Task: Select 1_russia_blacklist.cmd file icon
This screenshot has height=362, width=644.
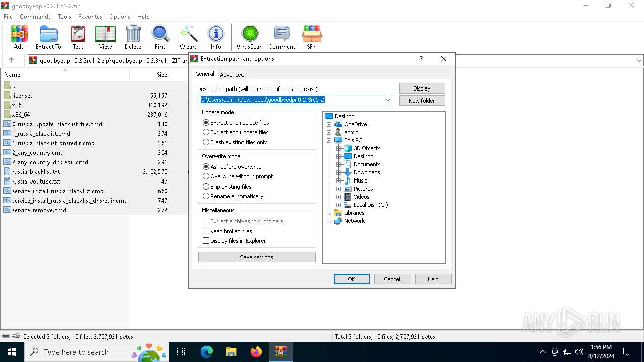Action: pos(7,133)
